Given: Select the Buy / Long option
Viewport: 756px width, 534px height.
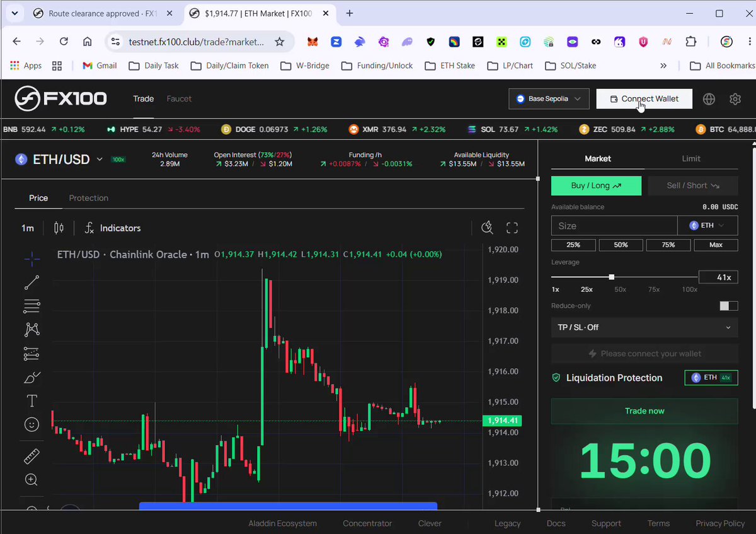Looking at the screenshot, I should pos(596,185).
